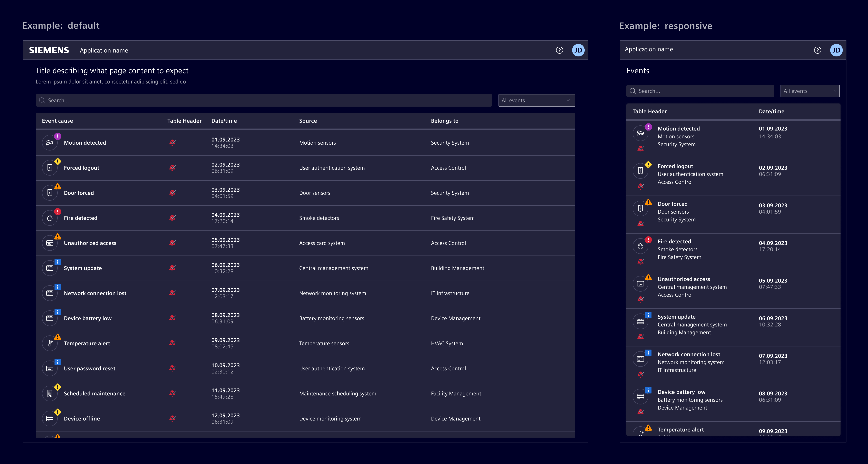Viewport: 868px width, 464px height.
Task: Click the Door forced door icon
Action: click(50, 193)
